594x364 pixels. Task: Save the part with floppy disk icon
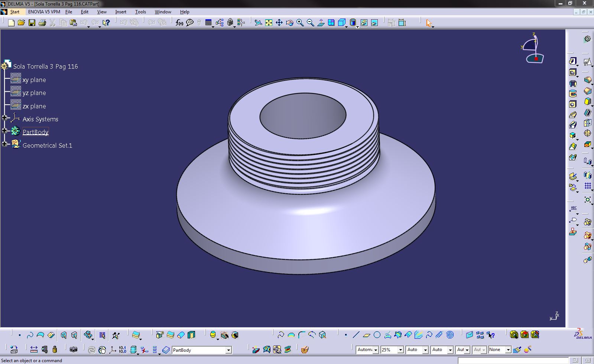coord(32,23)
